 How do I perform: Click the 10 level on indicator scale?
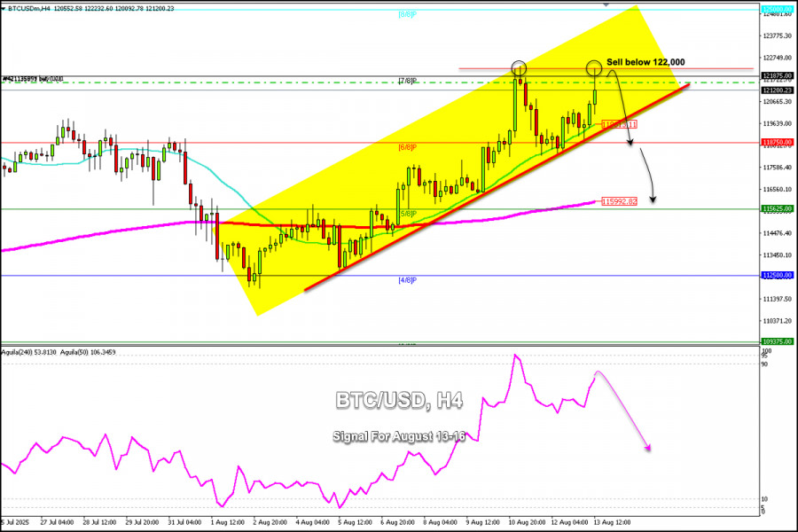765,499
